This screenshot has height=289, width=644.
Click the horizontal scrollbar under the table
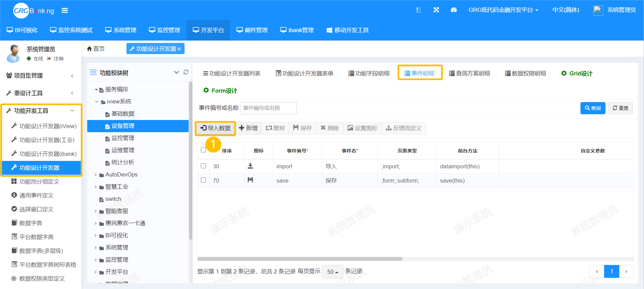pyautogui.click(x=300, y=259)
